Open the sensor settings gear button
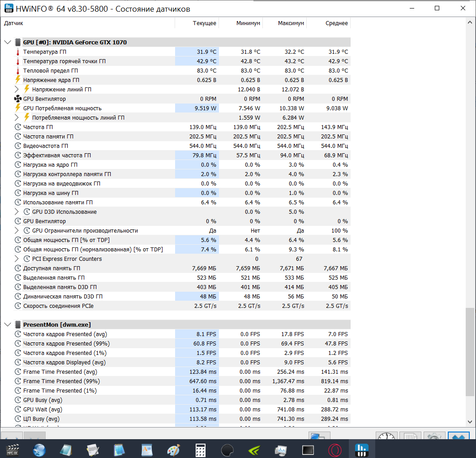The image size is (476, 458). 434,435
